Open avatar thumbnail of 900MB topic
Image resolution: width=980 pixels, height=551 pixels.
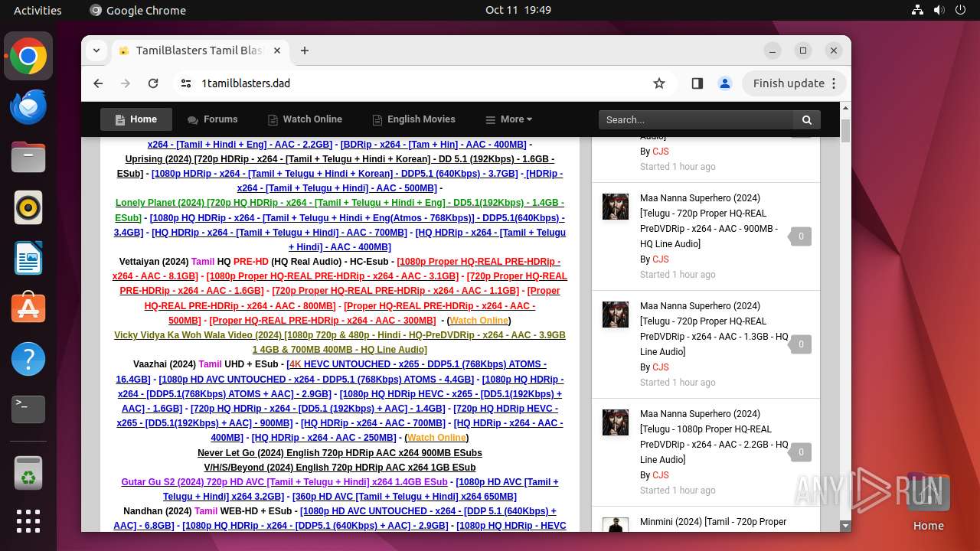(x=616, y=207)
